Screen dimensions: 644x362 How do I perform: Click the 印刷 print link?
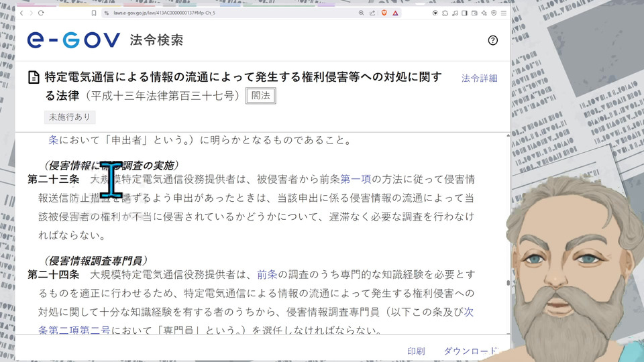(x=416, y=351)
